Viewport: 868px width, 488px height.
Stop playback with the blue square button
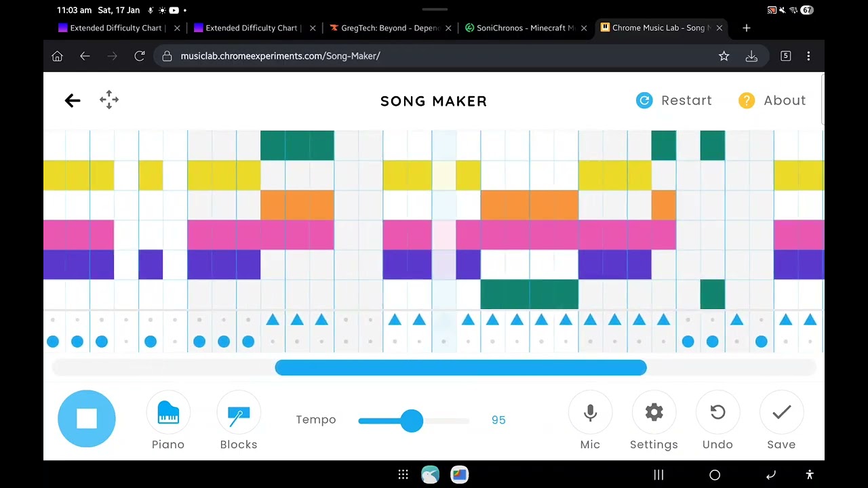point(87,419)
